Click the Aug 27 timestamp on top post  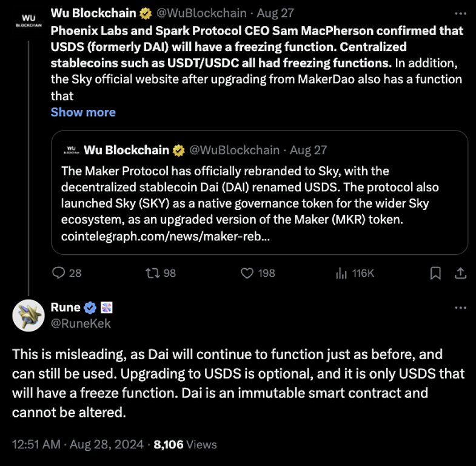pos(275,13)
